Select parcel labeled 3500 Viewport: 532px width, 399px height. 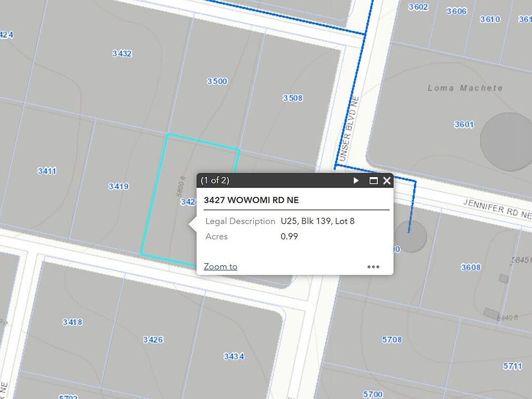click(217, 81)
